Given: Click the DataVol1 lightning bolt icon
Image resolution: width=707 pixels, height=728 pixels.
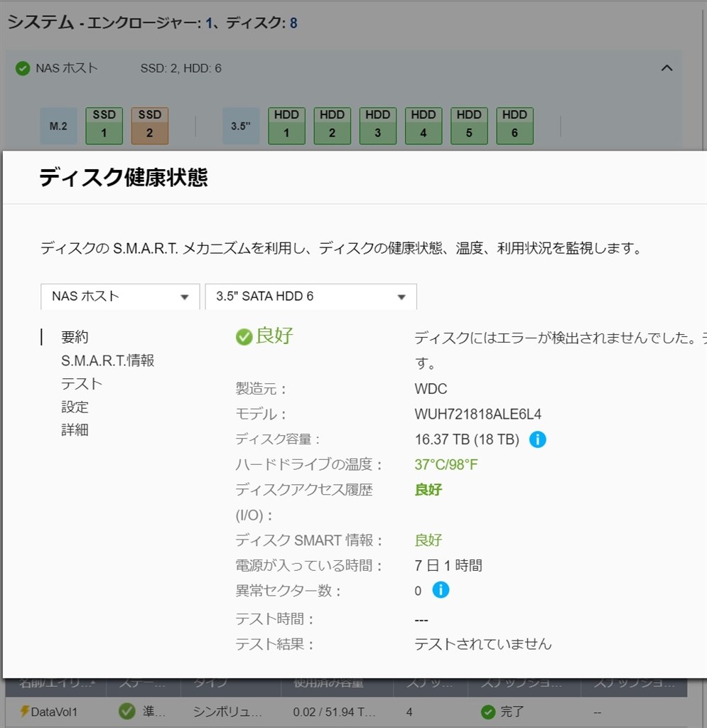Looking at the screenshot, I should [25, 711].
